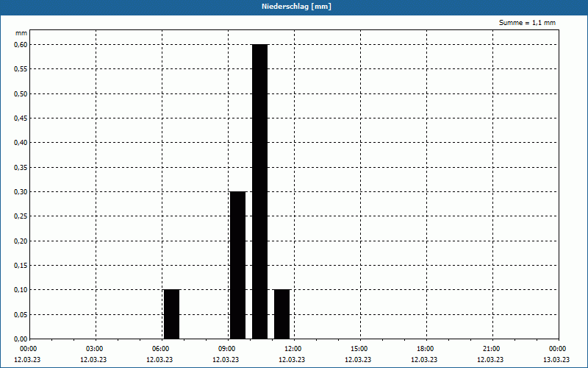The height and width of the screenshot is (368, 588).
Task: Select the 12.03.23 date under 12:00
Action: (292, 360)
